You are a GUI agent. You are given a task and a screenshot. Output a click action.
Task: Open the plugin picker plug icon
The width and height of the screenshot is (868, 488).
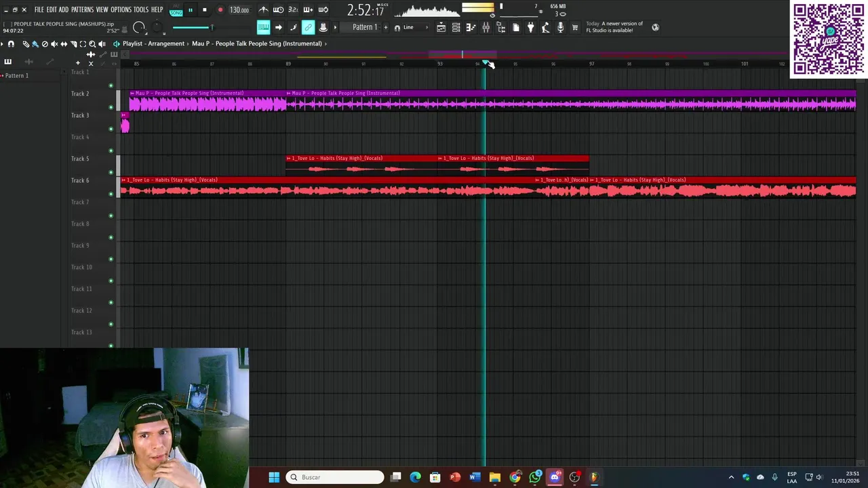(530, 27)
